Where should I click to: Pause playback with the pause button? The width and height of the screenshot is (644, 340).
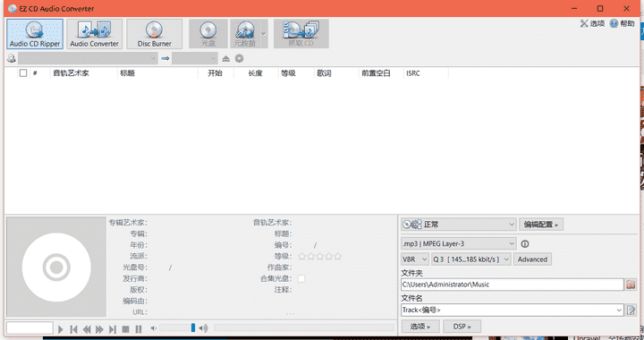pyautogui.click(x=139, y=329)
